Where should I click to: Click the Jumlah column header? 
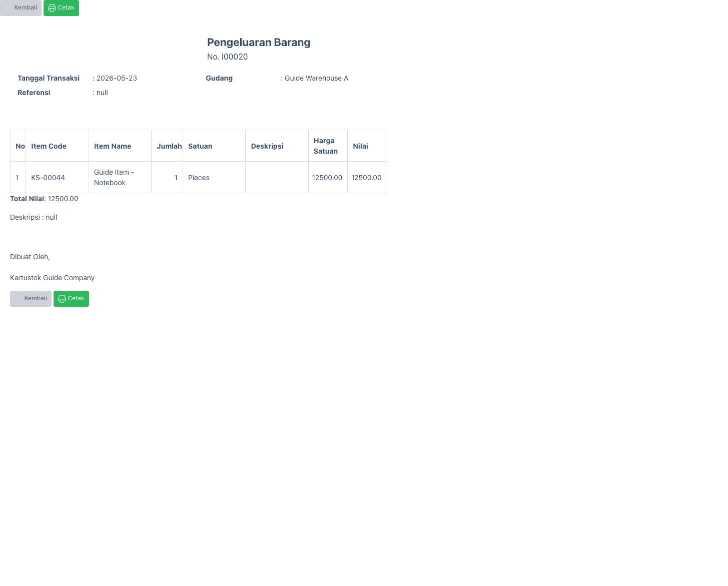pyautogui.click(x=167, y=146)
